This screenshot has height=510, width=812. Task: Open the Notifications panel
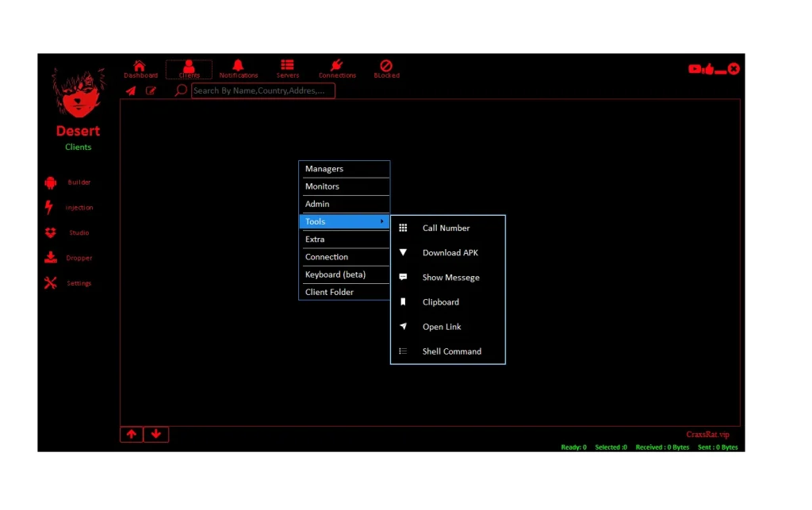238,67
